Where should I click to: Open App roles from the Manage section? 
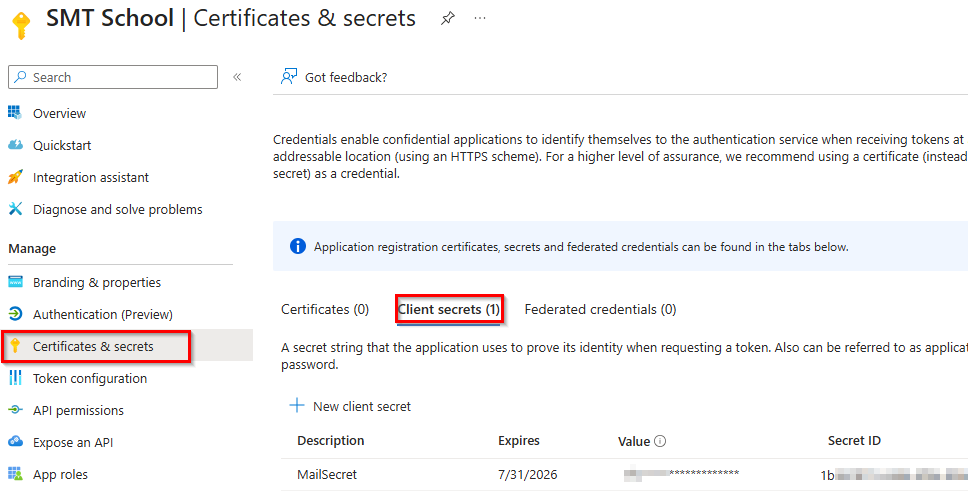[x=60, y=474]
